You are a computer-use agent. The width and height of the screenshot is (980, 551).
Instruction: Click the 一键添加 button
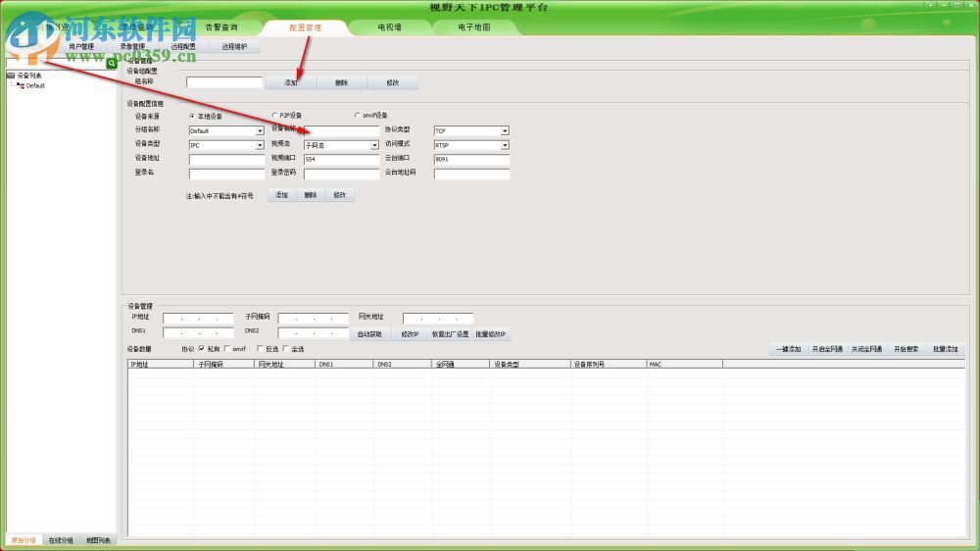pyautogui.click(x=788, y=349)
